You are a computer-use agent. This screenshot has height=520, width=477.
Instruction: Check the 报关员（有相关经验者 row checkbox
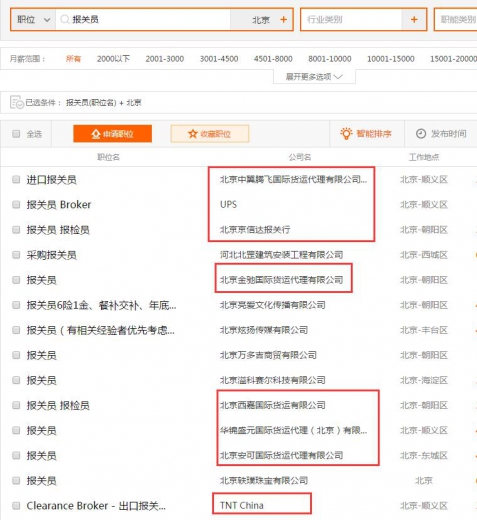[16, 330]
